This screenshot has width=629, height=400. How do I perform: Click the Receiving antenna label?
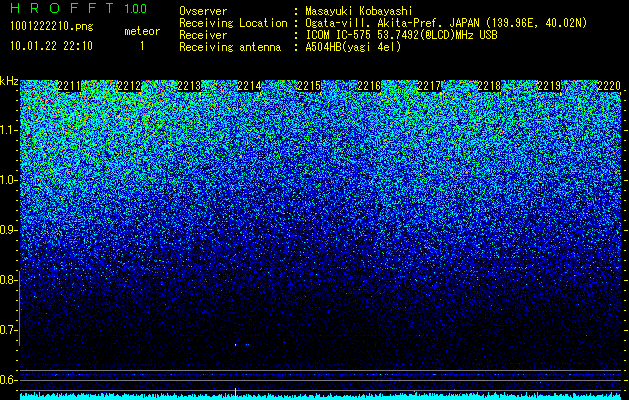[x=230, y=47]
